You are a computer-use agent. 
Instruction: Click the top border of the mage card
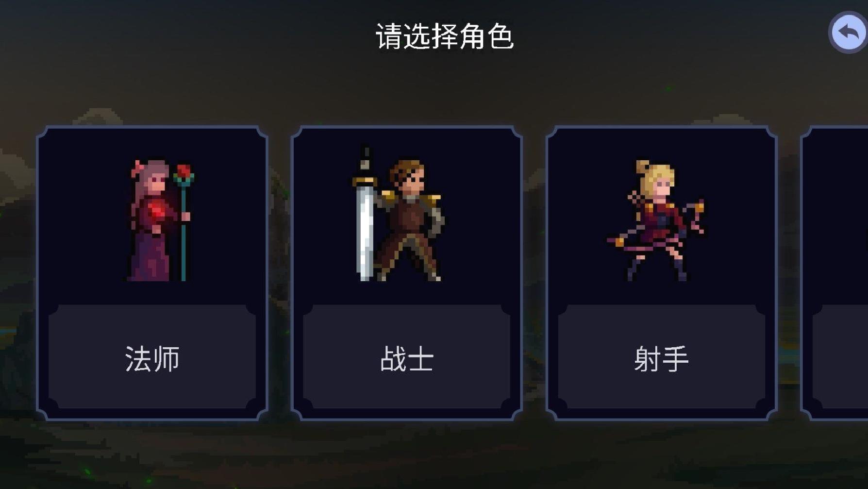pos(152,128)
